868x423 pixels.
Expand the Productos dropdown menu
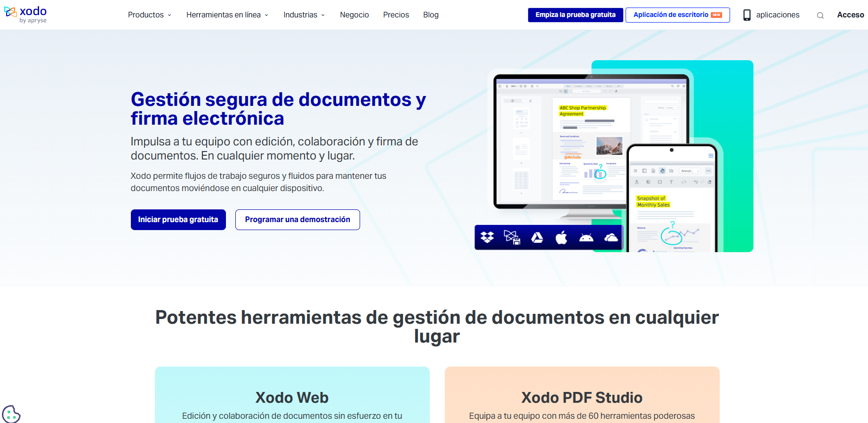150,15
